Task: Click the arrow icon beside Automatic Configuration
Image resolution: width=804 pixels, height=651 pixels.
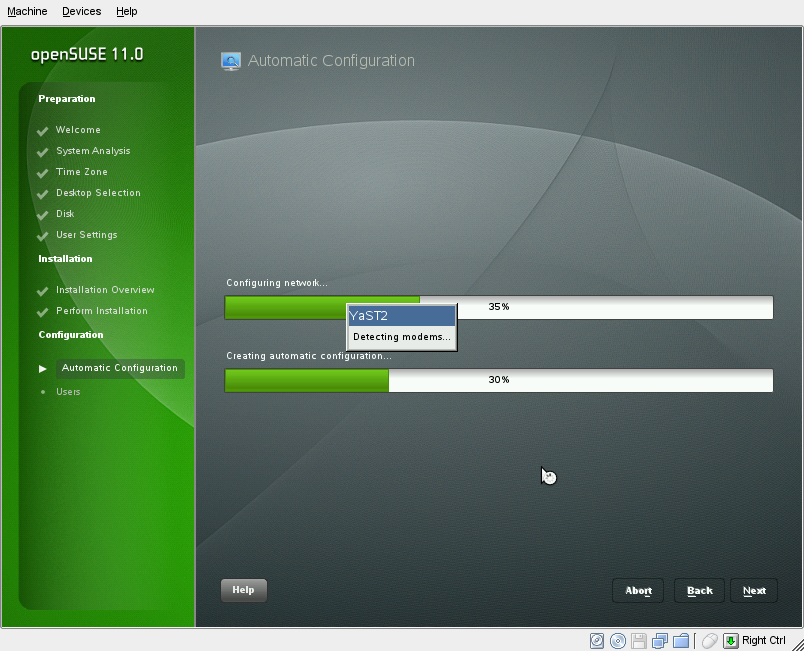Action: pos(43,368)
